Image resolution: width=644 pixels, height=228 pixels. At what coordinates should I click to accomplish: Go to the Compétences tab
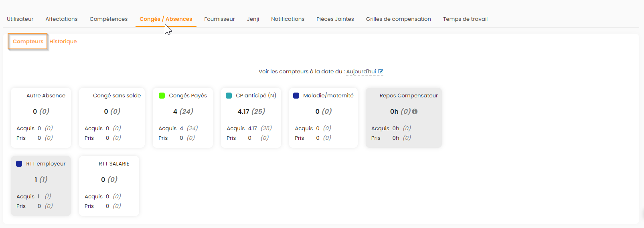[x=108, y=19]
